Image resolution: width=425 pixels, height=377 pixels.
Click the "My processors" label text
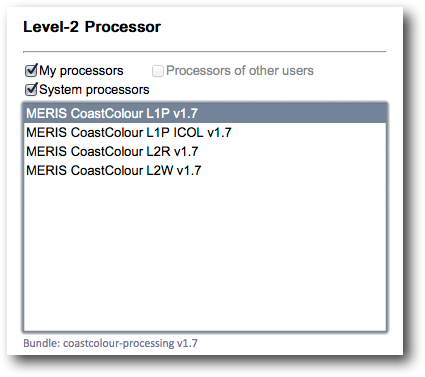[x=81, y=71]
